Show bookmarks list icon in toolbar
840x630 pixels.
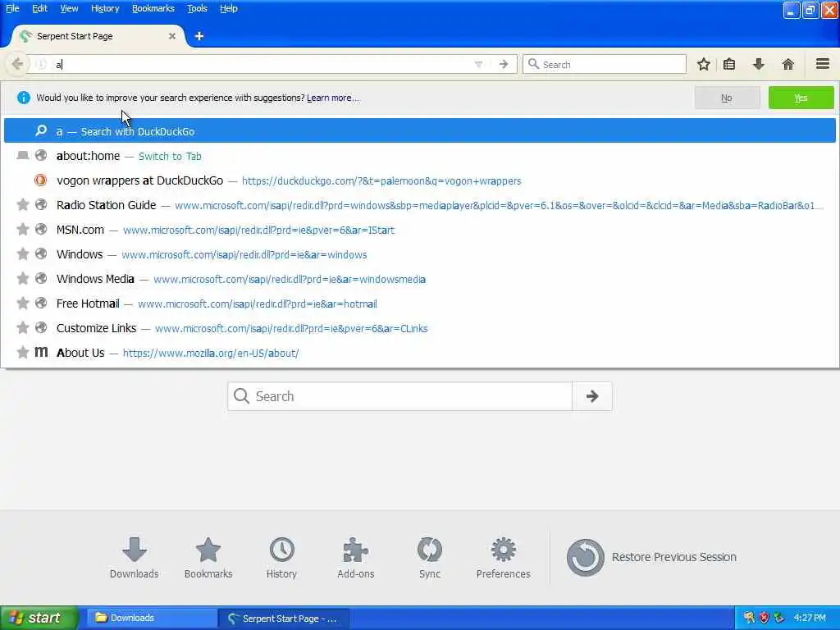(729, 64)
